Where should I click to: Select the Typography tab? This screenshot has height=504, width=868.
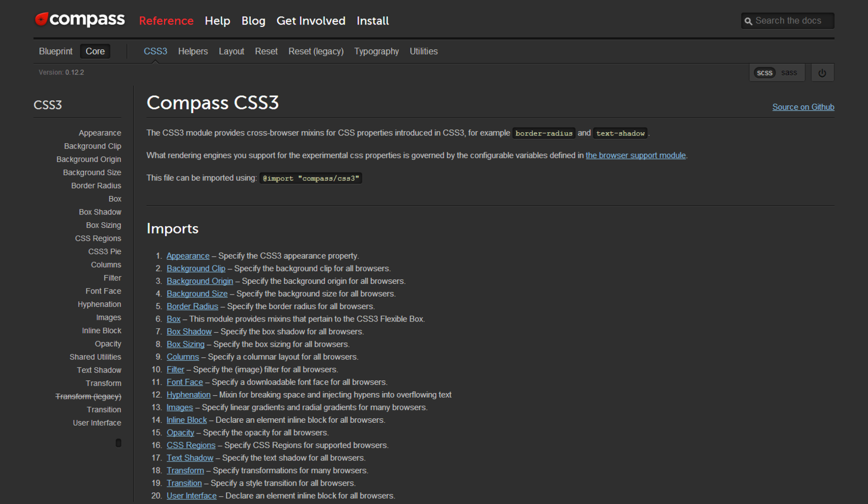click(x=377, y=52)
